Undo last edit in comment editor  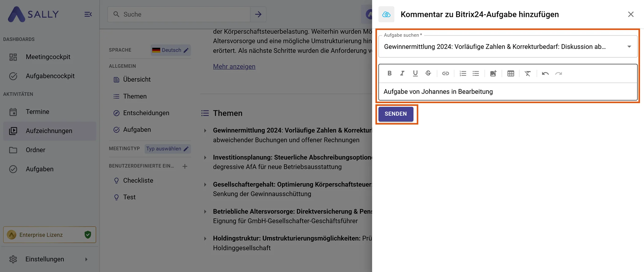click(x=545, y=73)
